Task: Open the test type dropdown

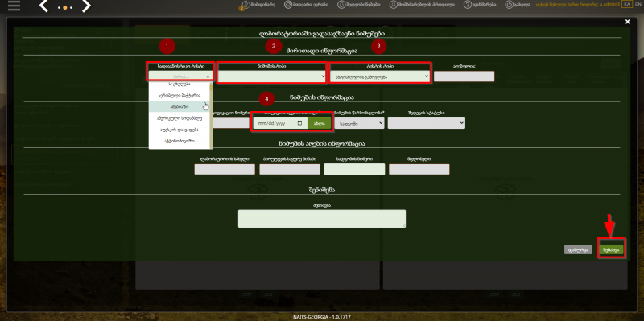Action: click(x=379, y=76)
